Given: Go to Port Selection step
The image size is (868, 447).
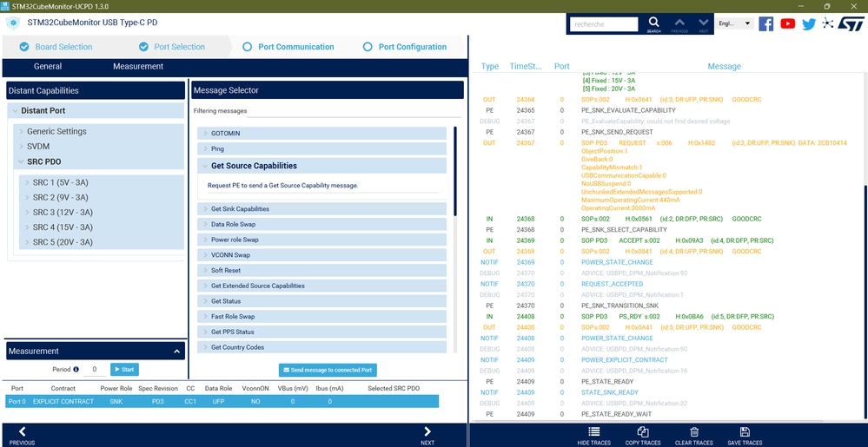Looking at the screenshot, I should 179,47.
